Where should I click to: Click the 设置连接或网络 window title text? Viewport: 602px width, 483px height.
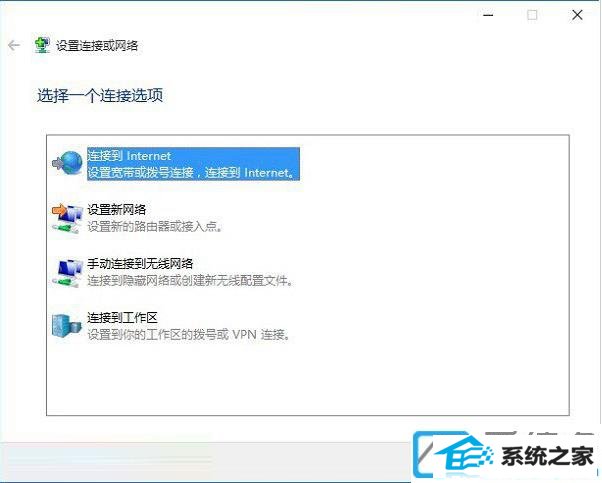point(97,46)
